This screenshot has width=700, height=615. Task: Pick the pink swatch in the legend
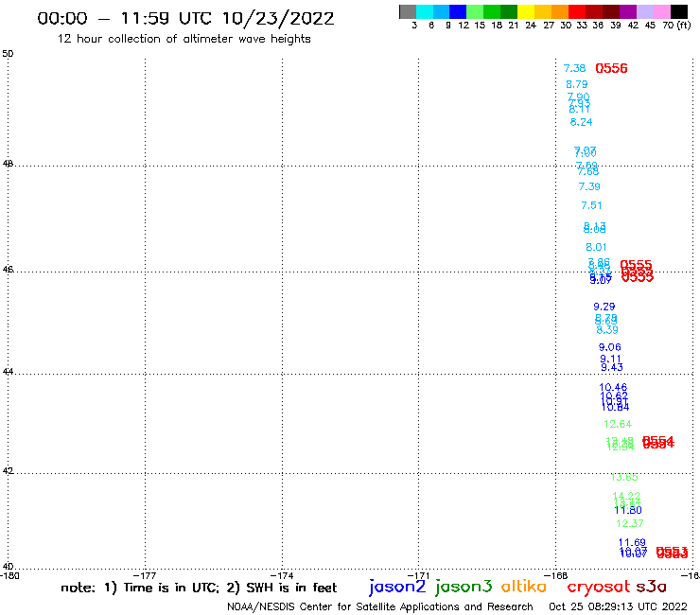(661, 11)
